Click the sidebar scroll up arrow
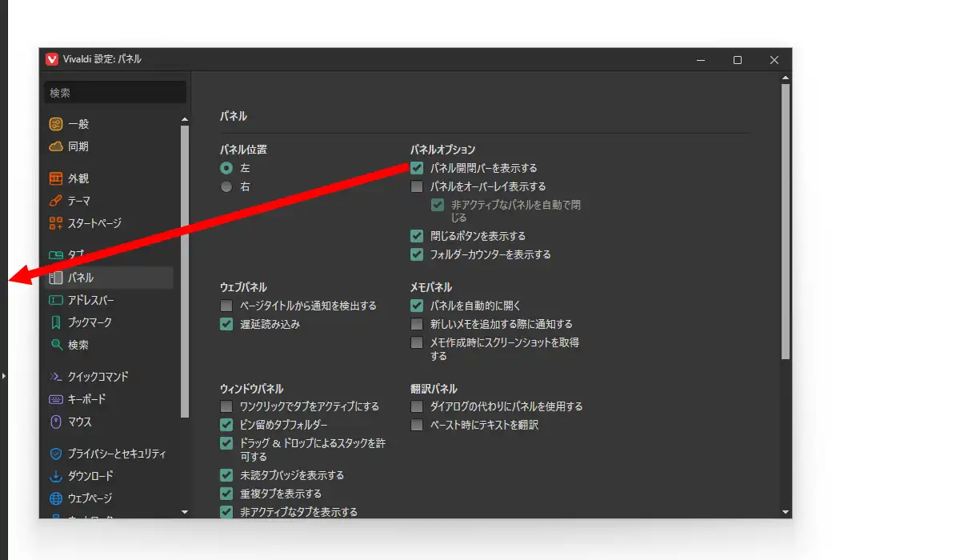 point(185,120)
